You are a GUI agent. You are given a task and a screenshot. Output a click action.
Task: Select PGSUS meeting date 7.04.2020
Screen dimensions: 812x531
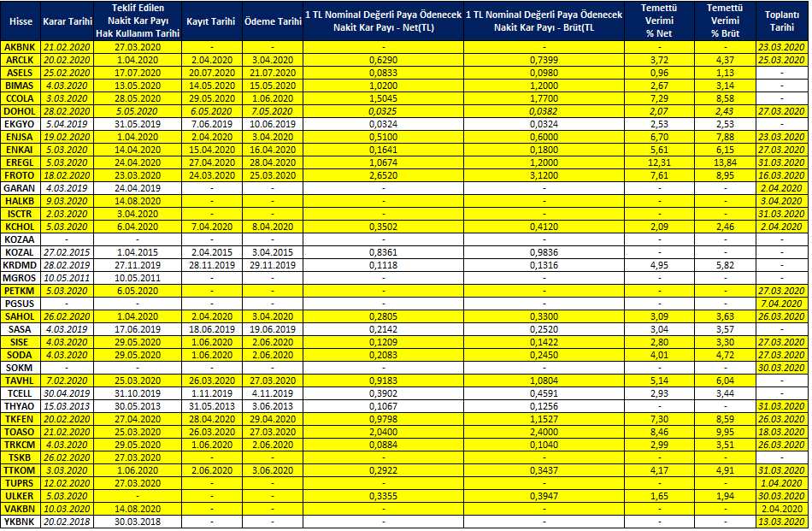point(781,304)
